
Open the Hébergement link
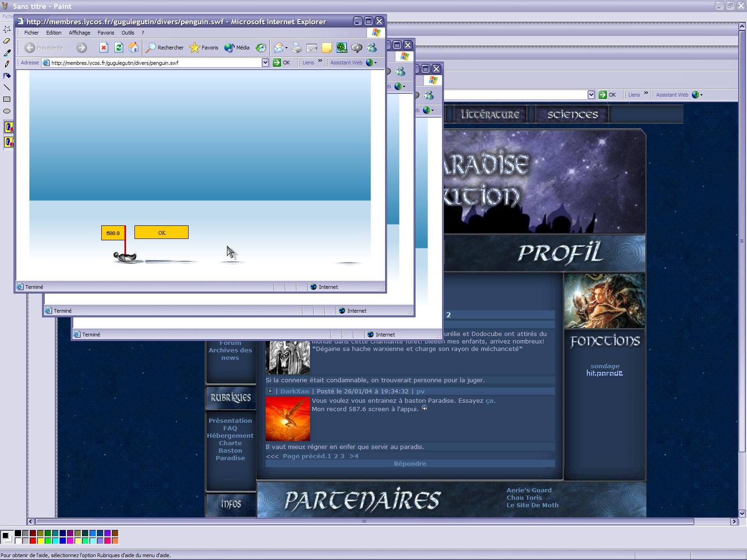230,435
